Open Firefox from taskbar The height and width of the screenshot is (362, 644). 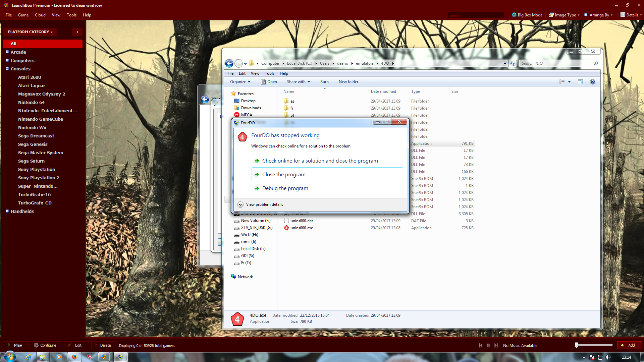[x=74, y=357]
